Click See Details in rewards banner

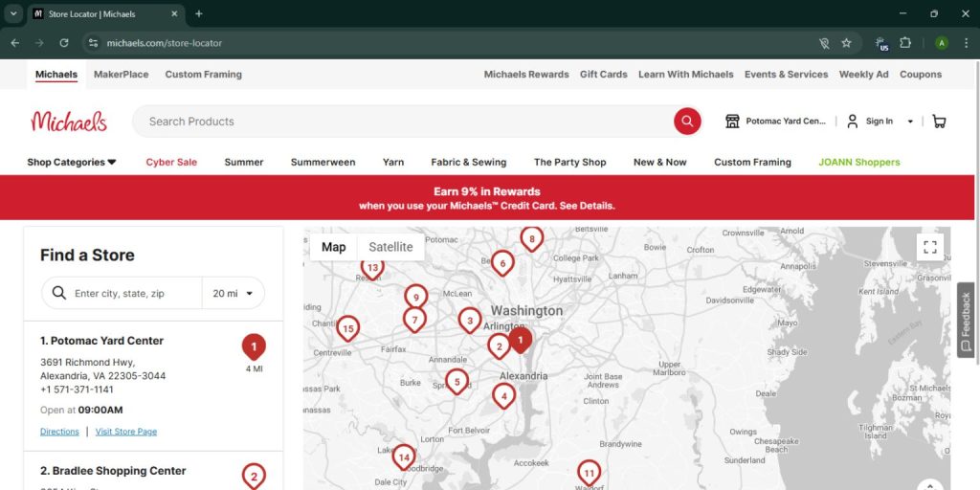coord(588,206)
